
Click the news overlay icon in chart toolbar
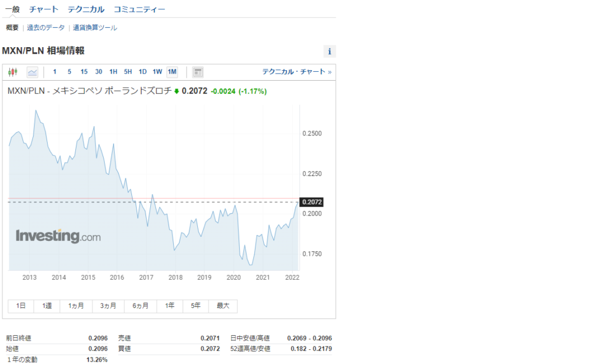(x=198, y=72)
